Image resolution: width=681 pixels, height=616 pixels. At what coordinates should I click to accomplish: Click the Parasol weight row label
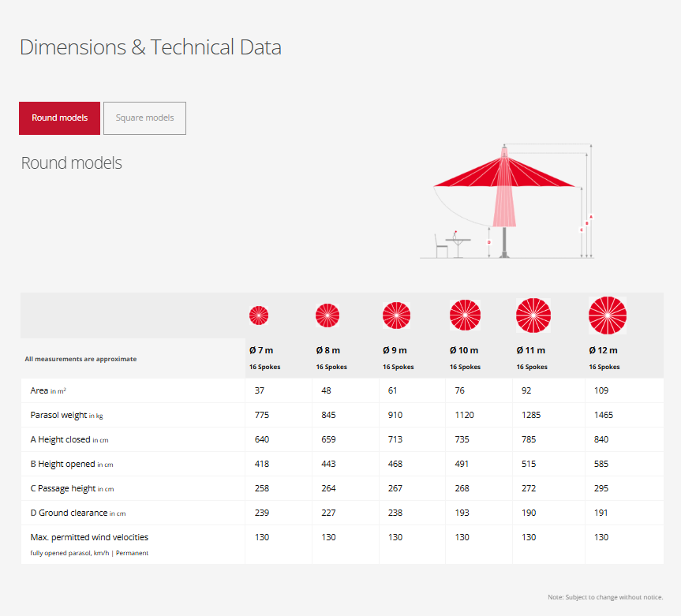[x=67, y=416]
